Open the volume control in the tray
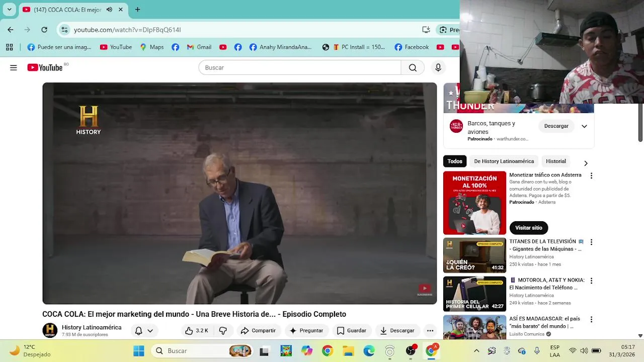This screenshot has width=644, height=362. click(x=584, y=350)
